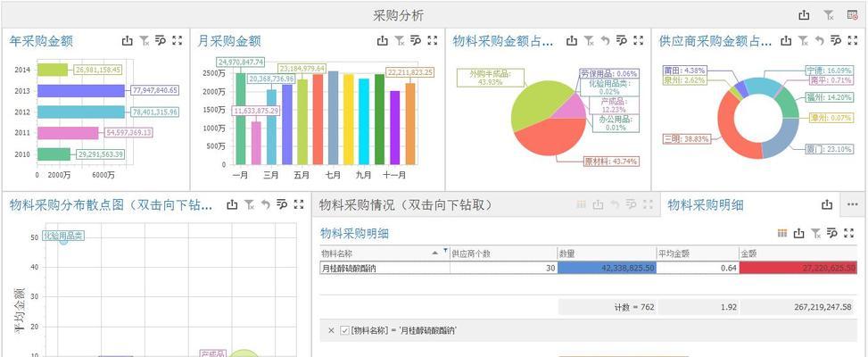Click the 一月 bar in 月采购金额
Image resolution: width=868 pixels, height=357 pixels.
point(240,119)
